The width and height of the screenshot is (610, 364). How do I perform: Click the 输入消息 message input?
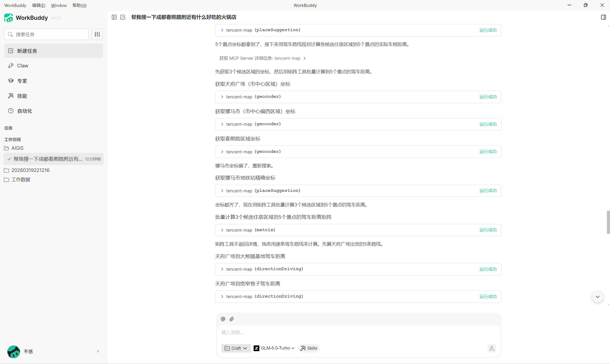coord(359,332)
